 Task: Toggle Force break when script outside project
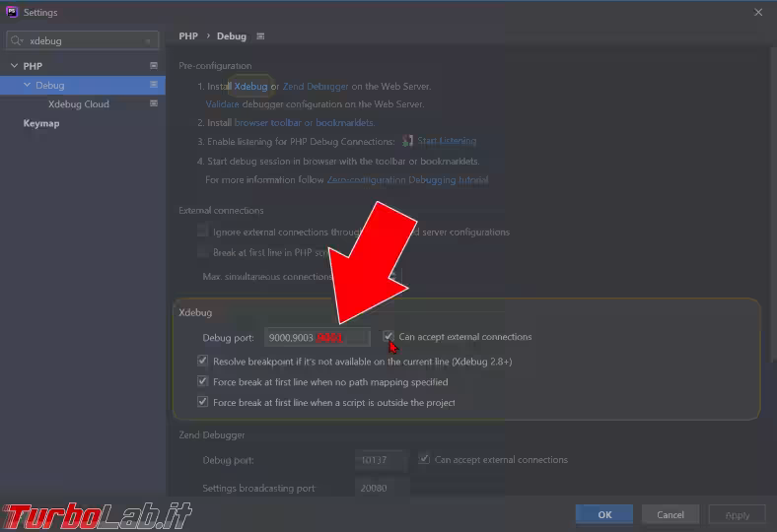click(x=202, y=401)
